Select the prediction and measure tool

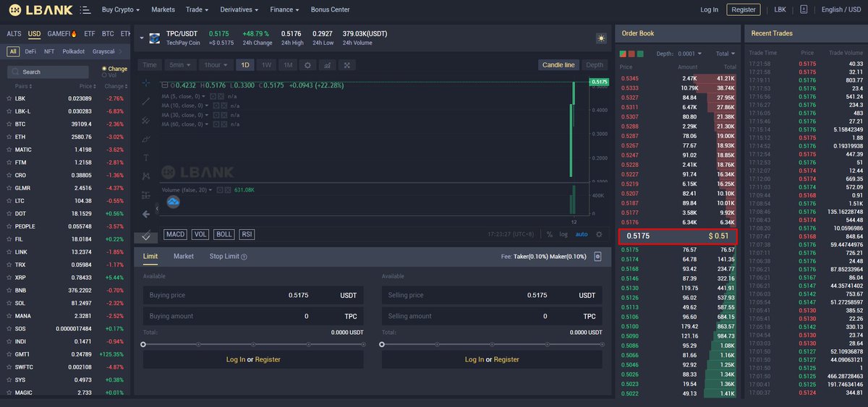pyautogui.click(x=146, y=194)
